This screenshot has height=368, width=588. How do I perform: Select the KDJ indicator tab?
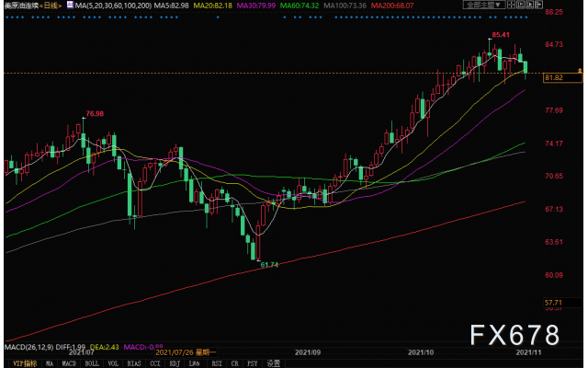(x=175, y=363)
